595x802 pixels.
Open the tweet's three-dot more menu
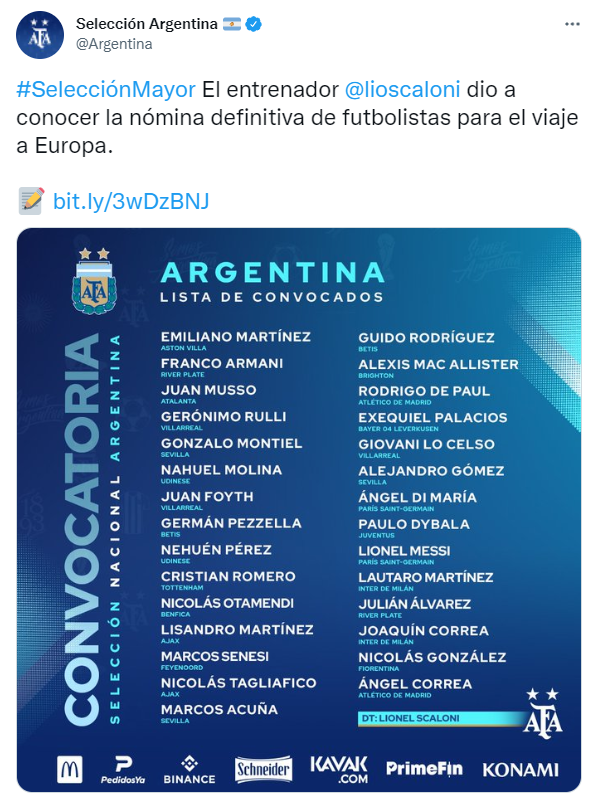click(x=572, y=24)
